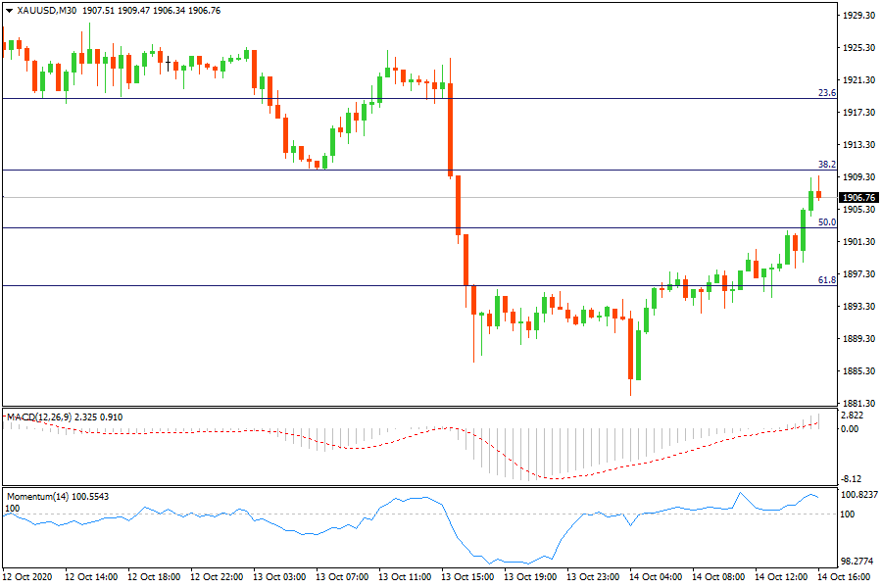This screenshot has height=588, width=882.
Task: Click the 1901.30 price axis label
Action: click(x=858, y=242)
